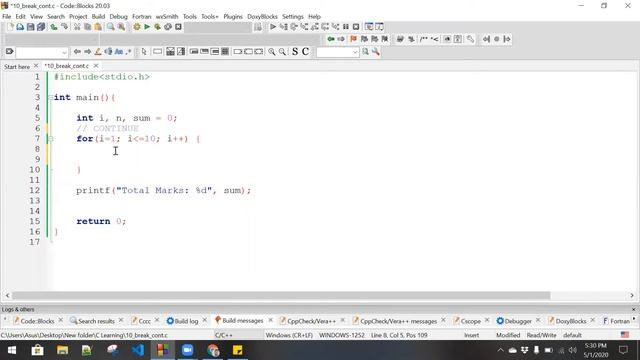
Task: Click the horizontal scrollbar in the editor
Action: tap(281, 296)
